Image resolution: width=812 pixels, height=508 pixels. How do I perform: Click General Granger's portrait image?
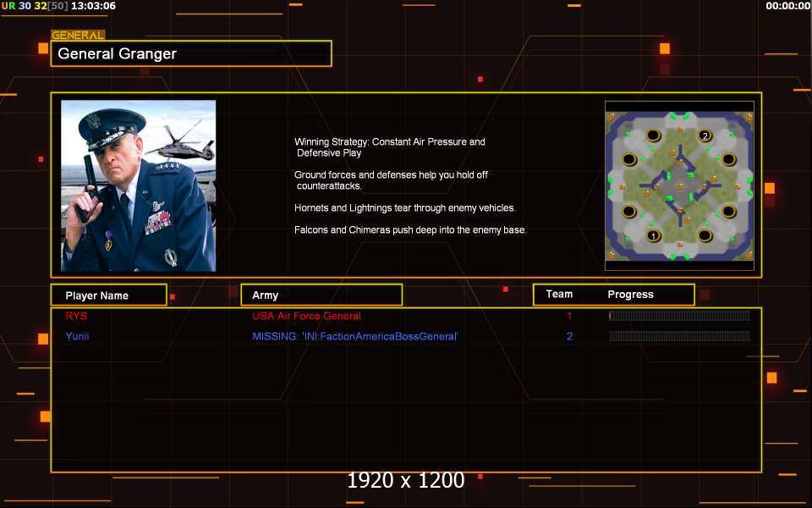(138, 185)
